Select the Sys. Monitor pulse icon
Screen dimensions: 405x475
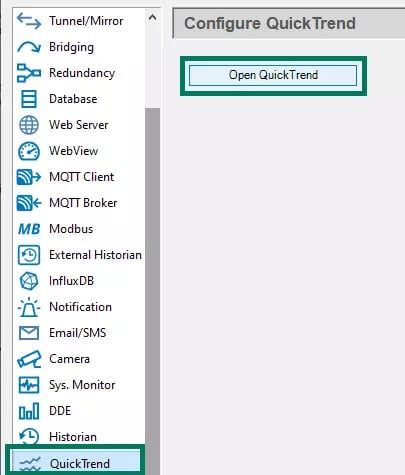(x=29, y=385)
